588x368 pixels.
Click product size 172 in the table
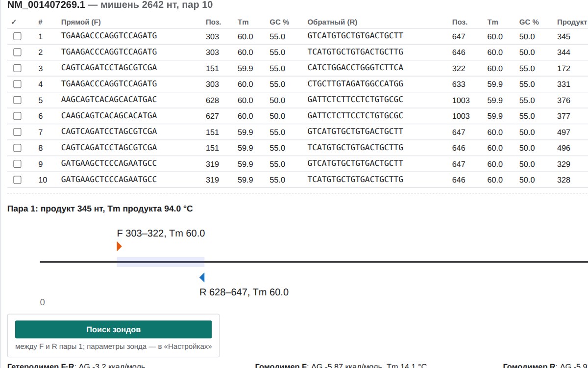coord(563,68)
